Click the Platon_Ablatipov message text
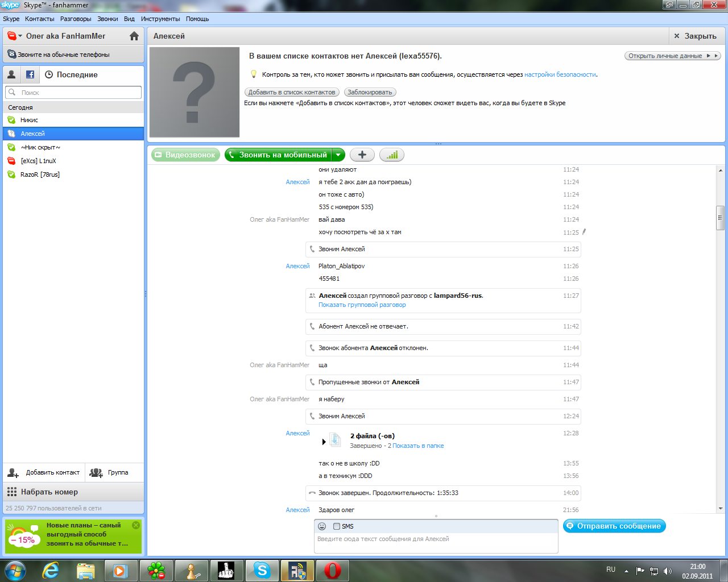The height and width of the screenshot is (582, 728). (x=342, y=266)
